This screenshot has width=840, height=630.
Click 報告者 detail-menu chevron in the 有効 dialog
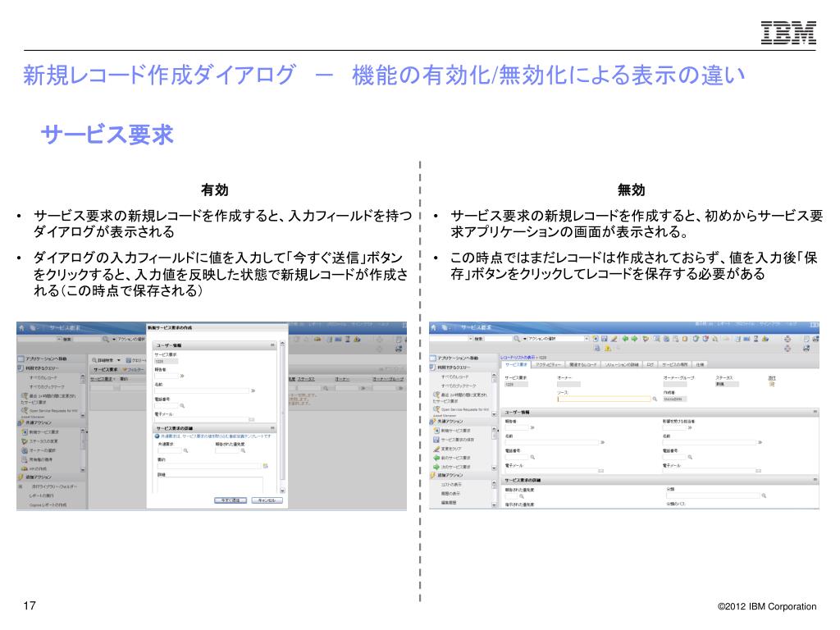coord(182,376)
